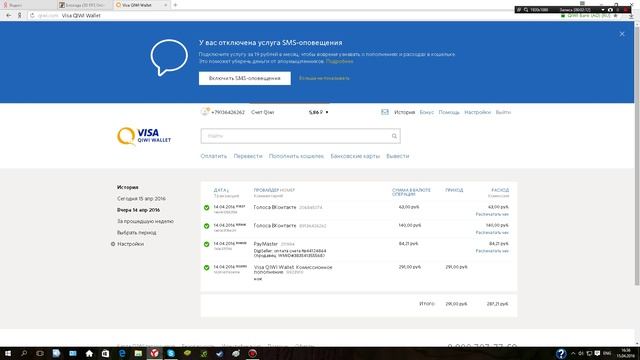Open Microsoft Edge from taskbar
This screenshot has width=640, height=360.
(122, 353)
